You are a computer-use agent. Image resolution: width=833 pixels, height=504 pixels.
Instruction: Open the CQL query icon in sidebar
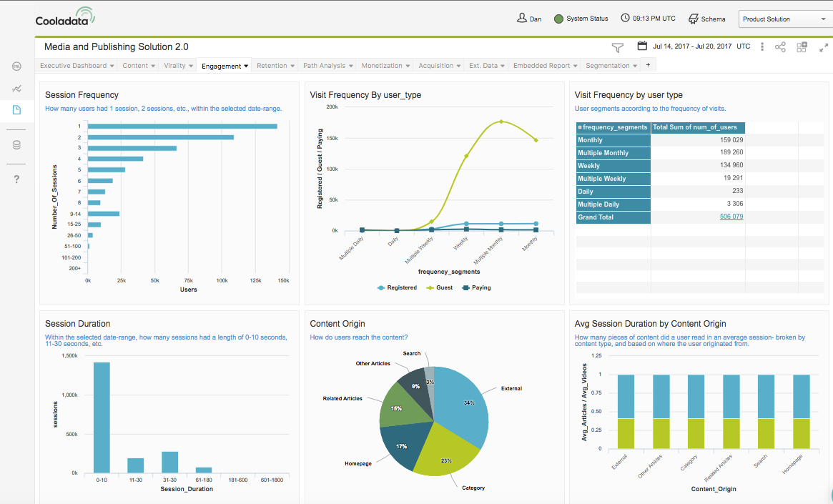point(16,66)
